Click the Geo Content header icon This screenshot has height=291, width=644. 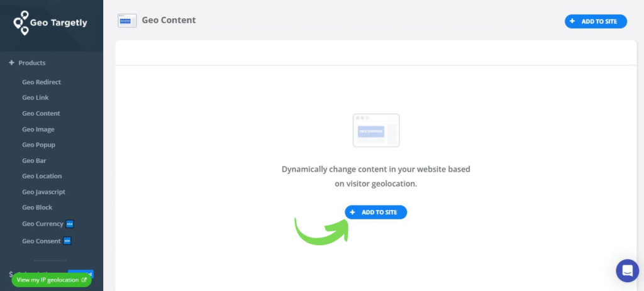(127, 21)
